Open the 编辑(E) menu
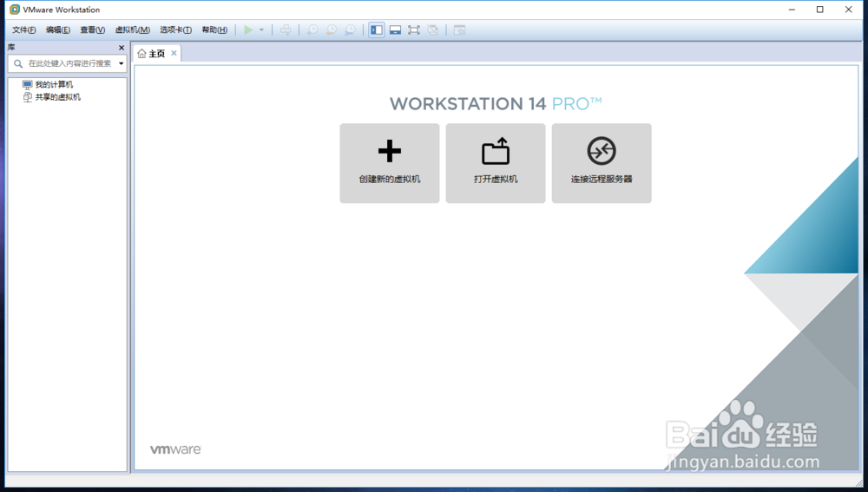 [x=57, y=30]
